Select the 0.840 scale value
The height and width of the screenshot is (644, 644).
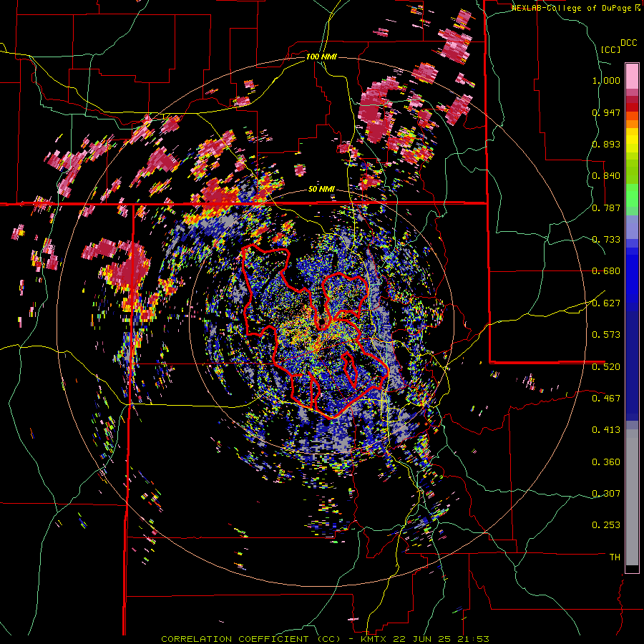606,176
